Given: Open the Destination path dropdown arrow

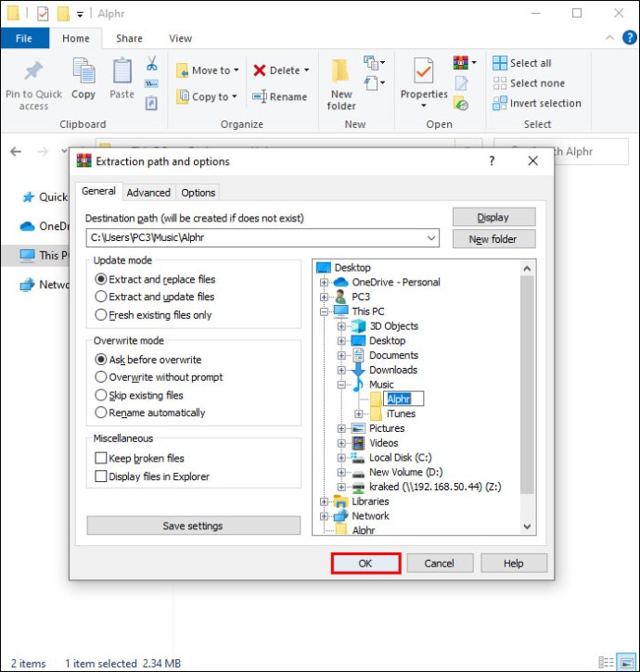Looking at the screenshot, I should click(x=431, y=238).
